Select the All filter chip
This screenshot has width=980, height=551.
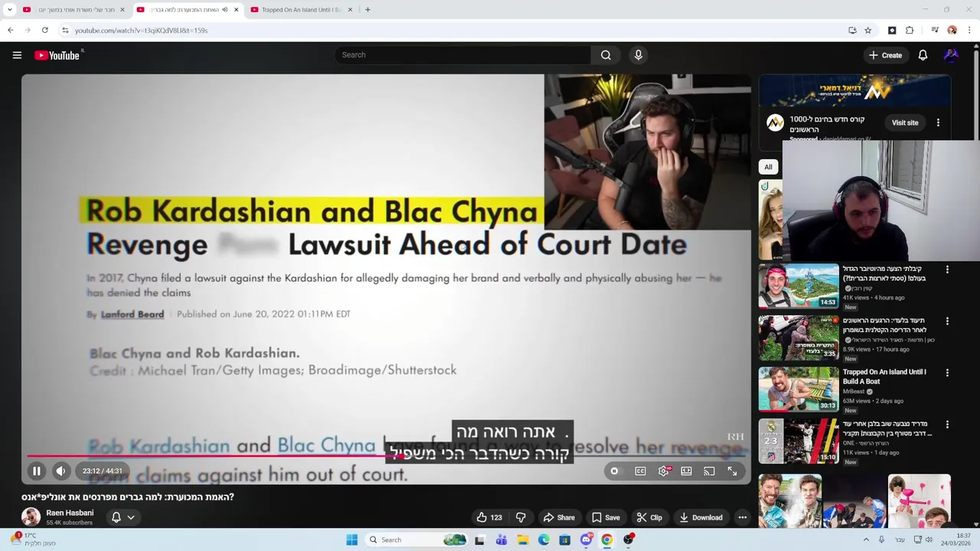[768, 167]
